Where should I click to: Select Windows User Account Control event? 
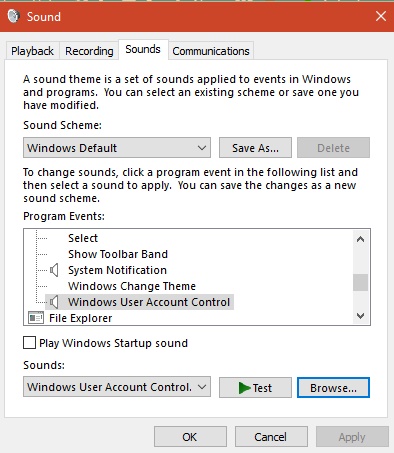point(149,302)
